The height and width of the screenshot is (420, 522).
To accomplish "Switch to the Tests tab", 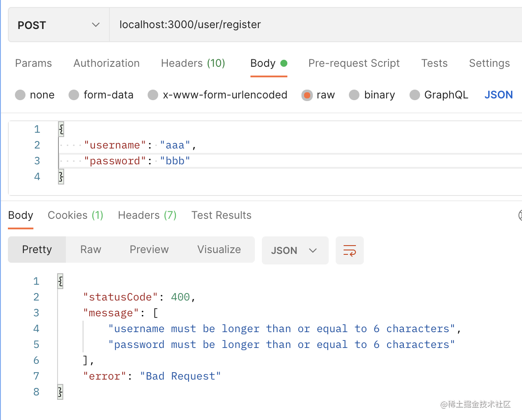I will pos(434,63).
